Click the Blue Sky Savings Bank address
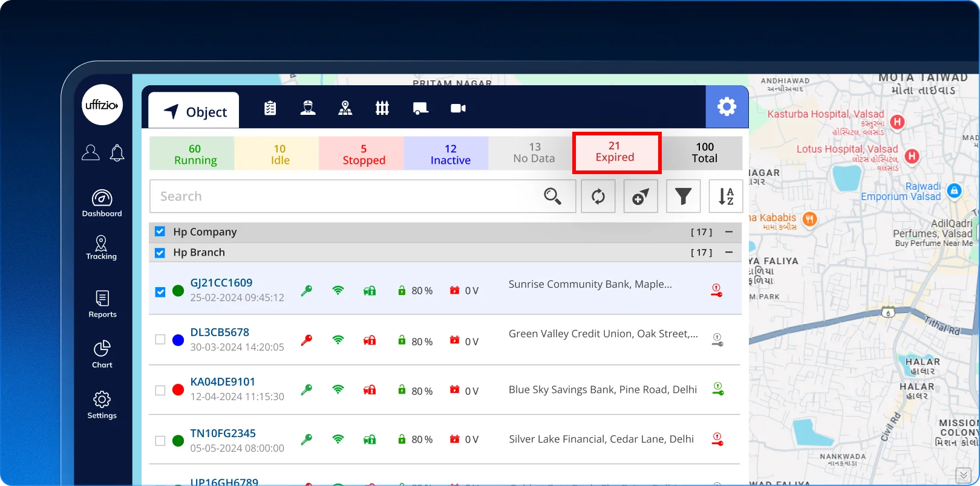Viewport: 980px width, 486px height. 603,390
